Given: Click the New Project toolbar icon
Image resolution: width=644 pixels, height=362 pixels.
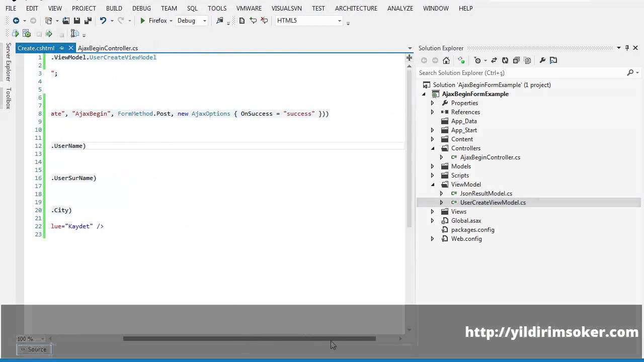Looking at the screenshot, I should tap(49, 21).
